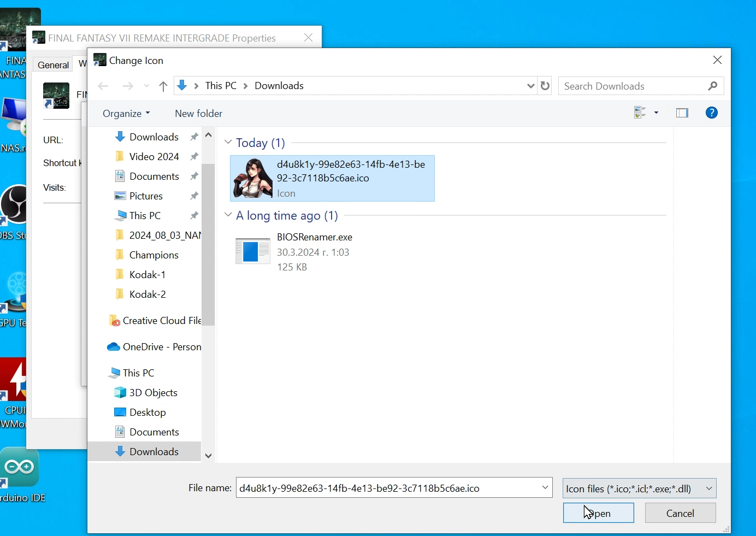Viewport: 756px width, 536px height.
Task: Collapse the A long time ago group
Action: tap(228, 215)
